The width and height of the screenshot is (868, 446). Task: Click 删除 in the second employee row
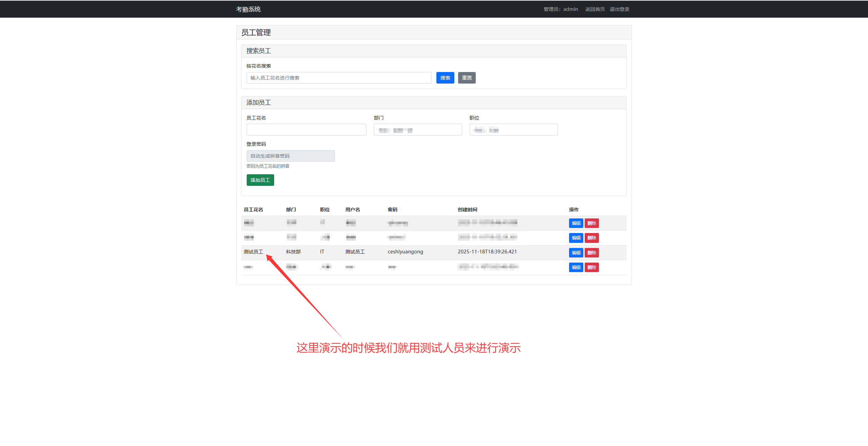pos(591,238)
